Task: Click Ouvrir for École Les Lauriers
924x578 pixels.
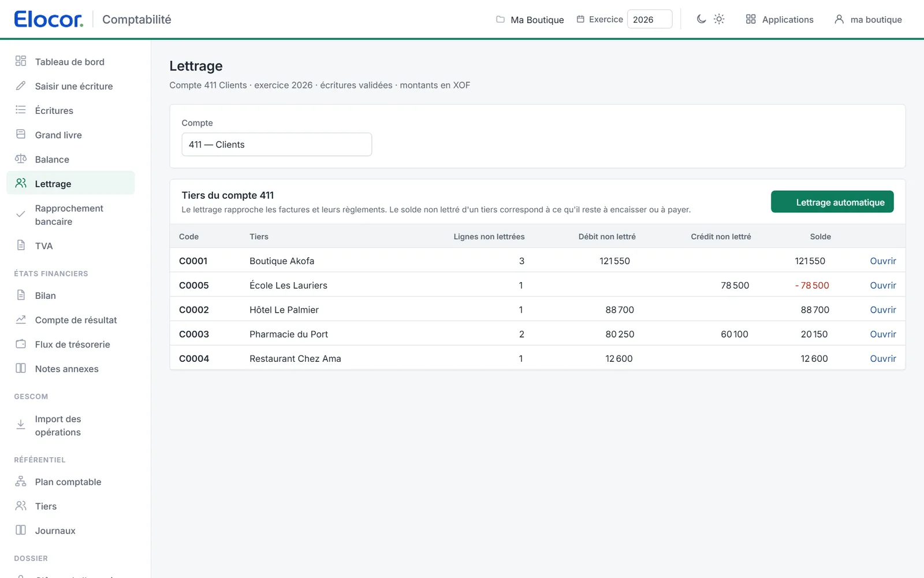Action: pos(883,285)
